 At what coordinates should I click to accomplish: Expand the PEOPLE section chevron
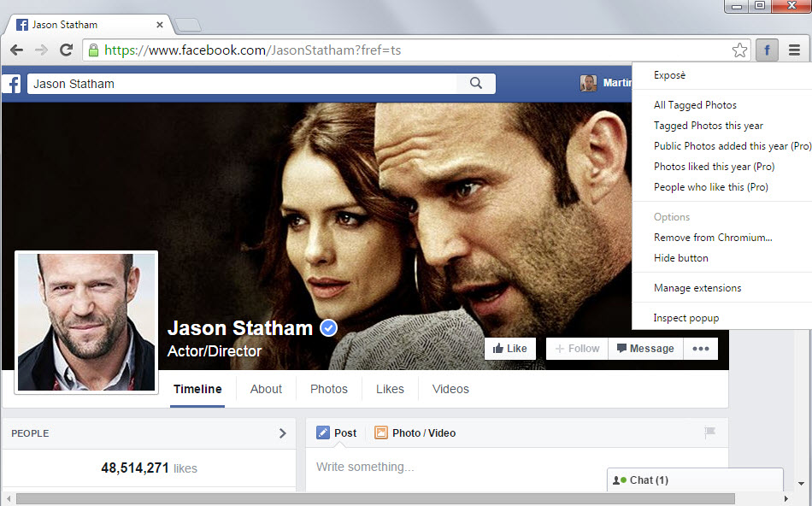(282, 433)
